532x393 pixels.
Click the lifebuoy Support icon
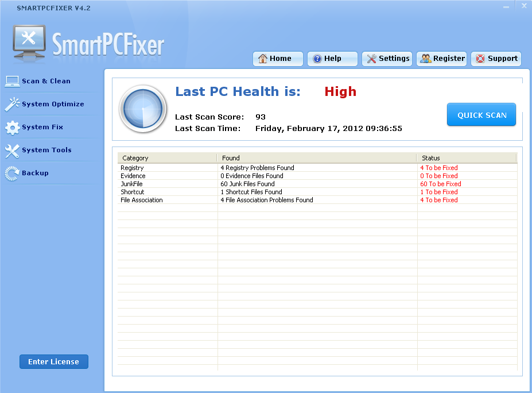coord(480,59)
